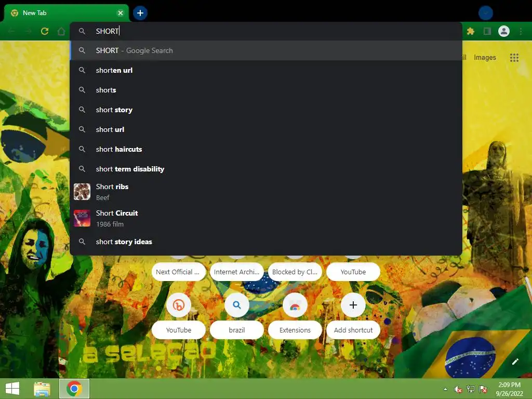Select the 'shorten url' suggestion
Image resolution: width=532 pixels, height=399 pixels.
265,70
